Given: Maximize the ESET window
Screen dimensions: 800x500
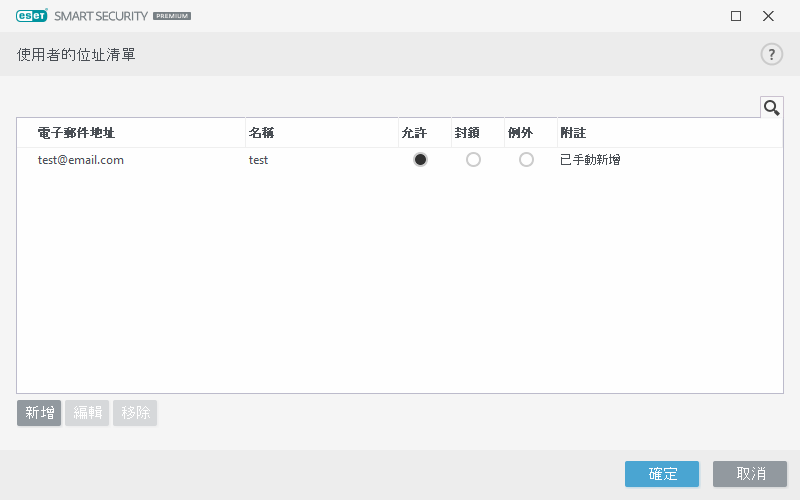Looking at the screenshot, I should point(736,16).
